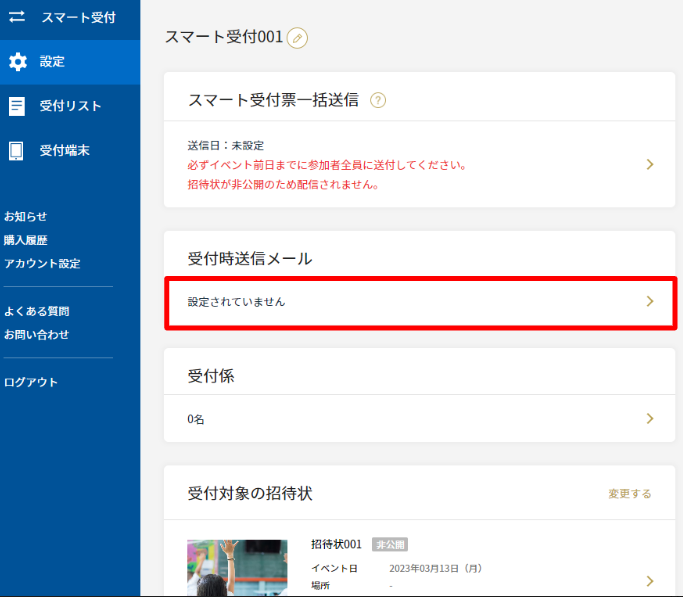
Task: Expand the 招待状001 row chevron
Action: pyautogui.click(x=650, y=581)
